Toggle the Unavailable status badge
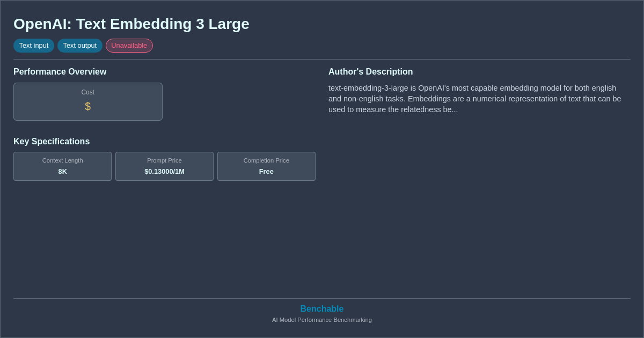Viewport: 644px width, 338px height. point(129,46)
